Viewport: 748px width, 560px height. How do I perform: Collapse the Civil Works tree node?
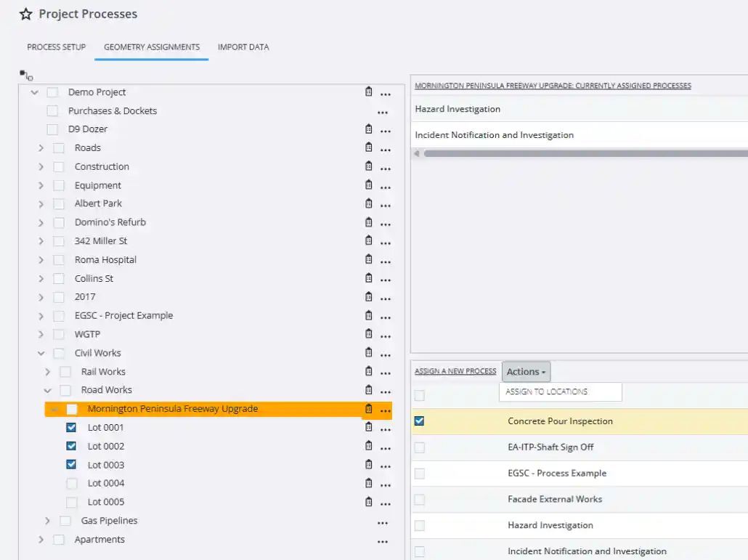pyautogui.click(x=41, y=352)
